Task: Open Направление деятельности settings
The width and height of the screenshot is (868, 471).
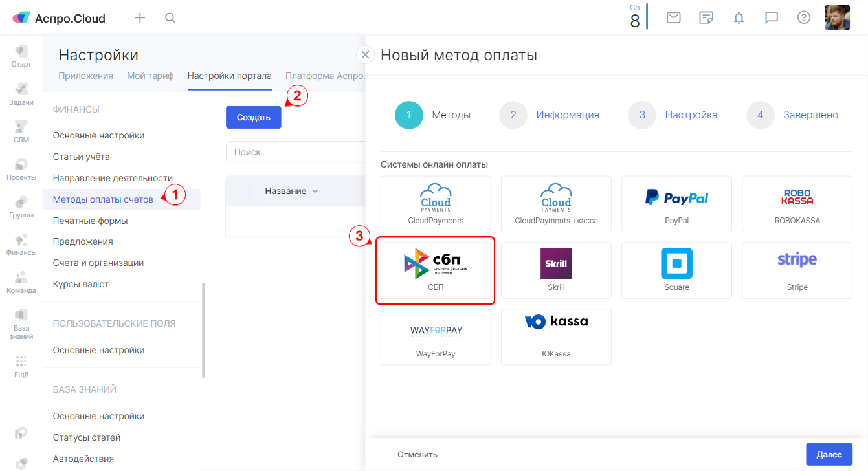Action: (x=113, y=178)
